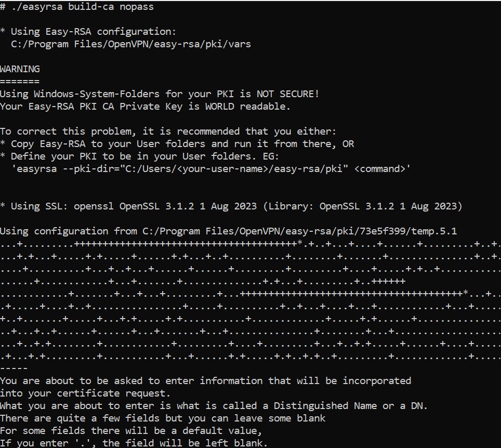Click the 'Using SSL: openssl' version line

[x=231, y=206]
